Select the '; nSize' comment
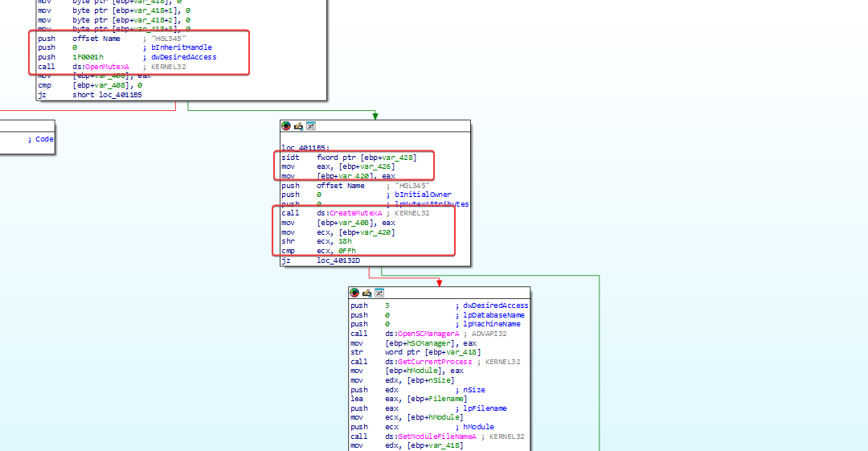The height and width of the screenshot is (451, 868). click(470, 390)
